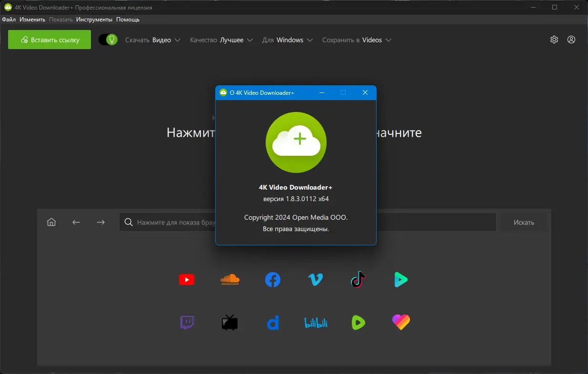The image size is (588, 374).
Task: Open YouTube in the built-in browser
Action: click(x=187, y=280)
